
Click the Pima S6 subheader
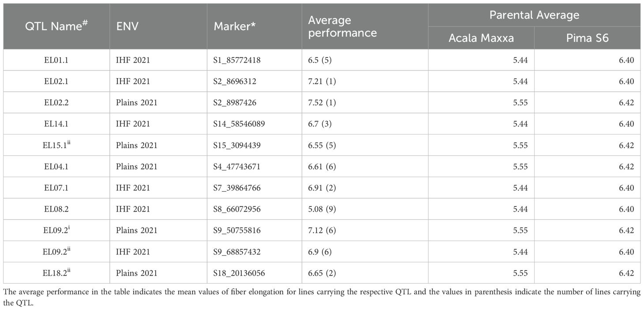click(587, 38)
